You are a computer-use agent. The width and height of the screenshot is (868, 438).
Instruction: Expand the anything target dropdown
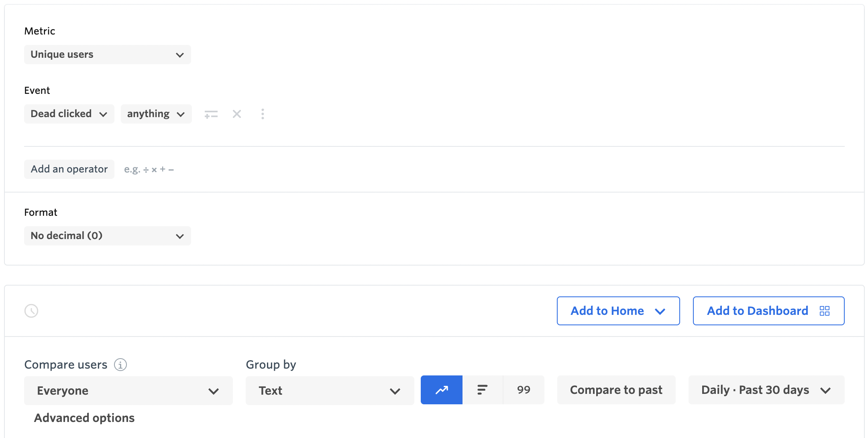tap(156, 114)
